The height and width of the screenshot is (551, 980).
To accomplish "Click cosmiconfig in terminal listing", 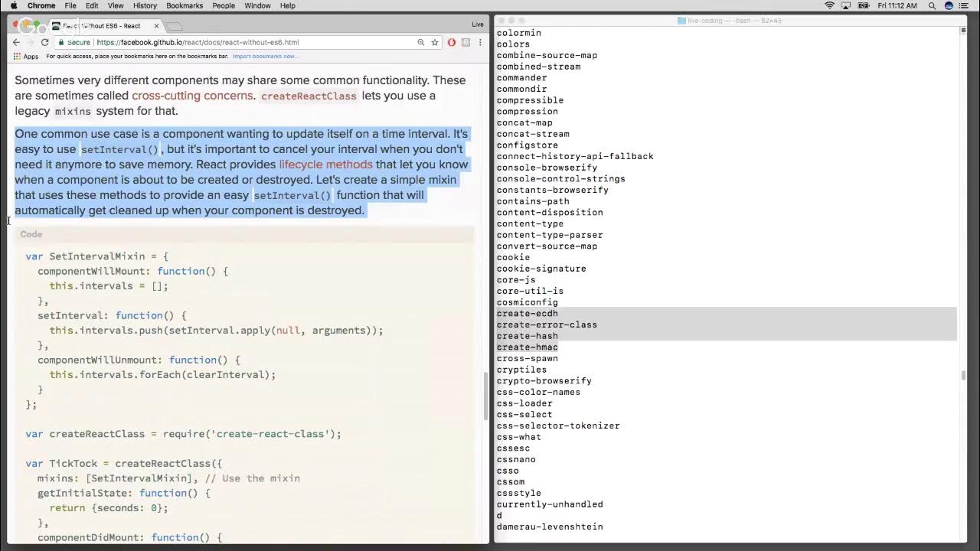I will 527,302.
